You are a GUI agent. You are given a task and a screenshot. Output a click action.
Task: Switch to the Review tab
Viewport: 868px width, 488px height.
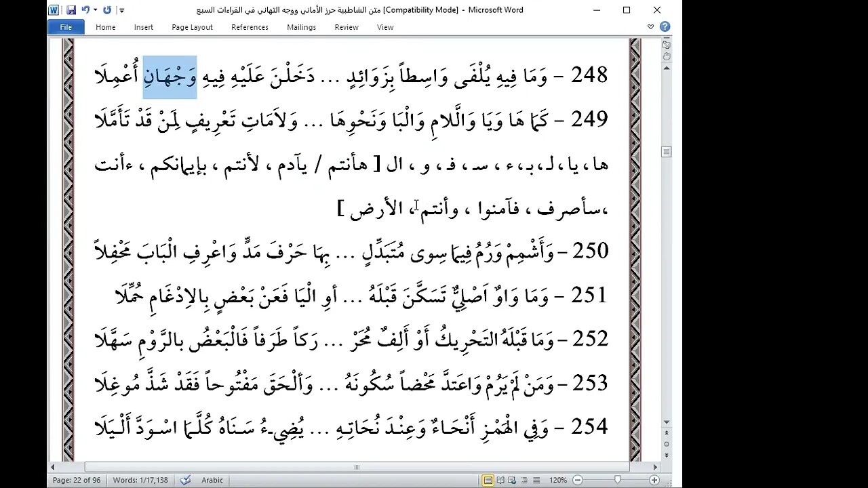click(x=347, y=27)
